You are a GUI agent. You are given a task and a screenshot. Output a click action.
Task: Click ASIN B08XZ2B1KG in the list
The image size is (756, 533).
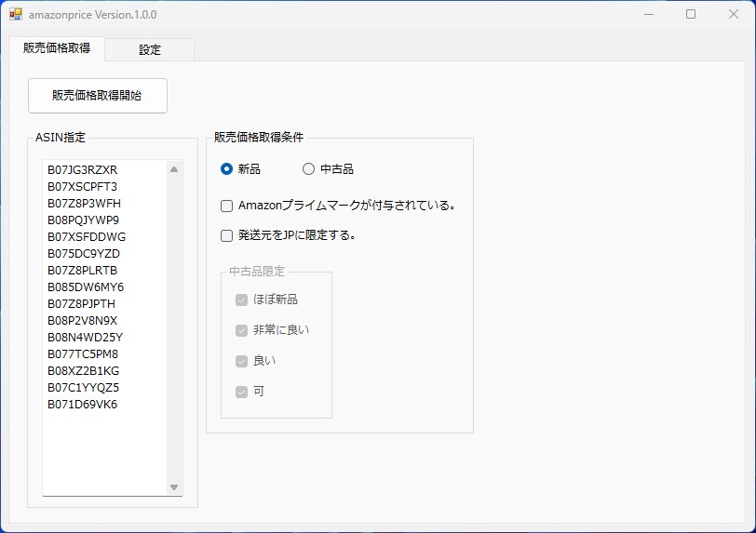pyautogui.click(x=84, y=371)
